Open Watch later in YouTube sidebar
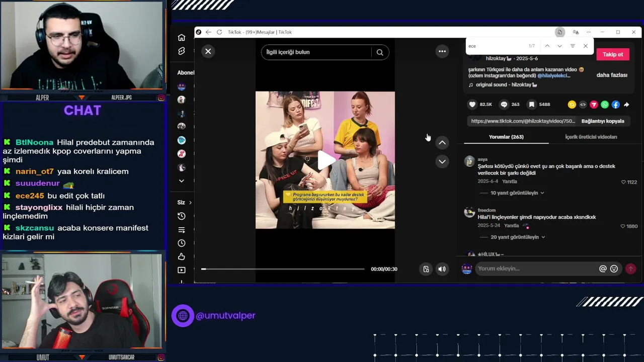Image resolution: width=644 pixels, height=362 pixels. pyautogui.click(x=182, y=243)
